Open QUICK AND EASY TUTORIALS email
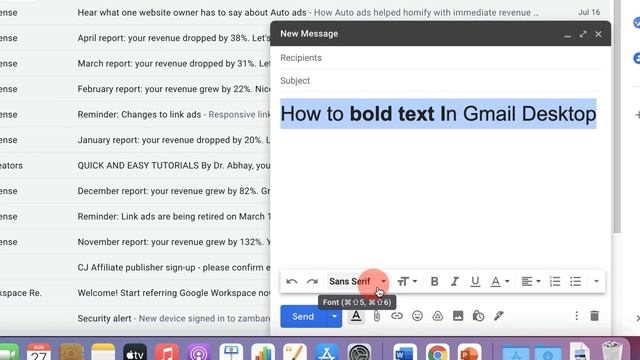640x360 pixels. coord(135,166)
